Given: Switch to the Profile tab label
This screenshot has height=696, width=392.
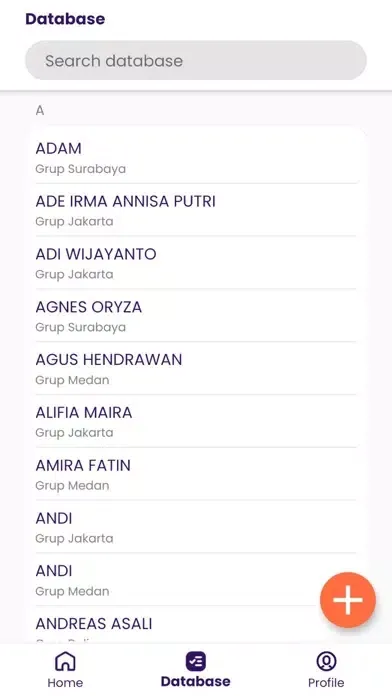Looking at the screenshot, I should 326,683.
